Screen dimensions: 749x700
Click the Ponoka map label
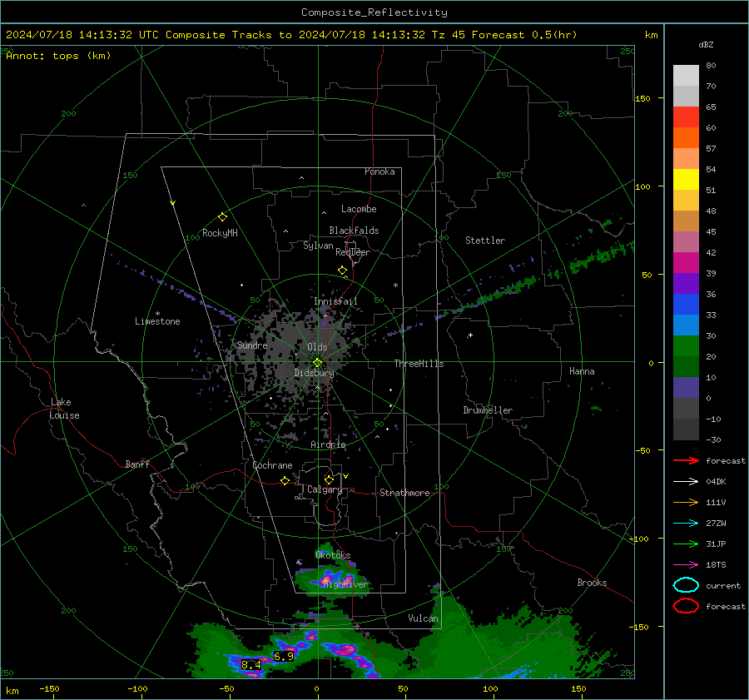(379, 171)
